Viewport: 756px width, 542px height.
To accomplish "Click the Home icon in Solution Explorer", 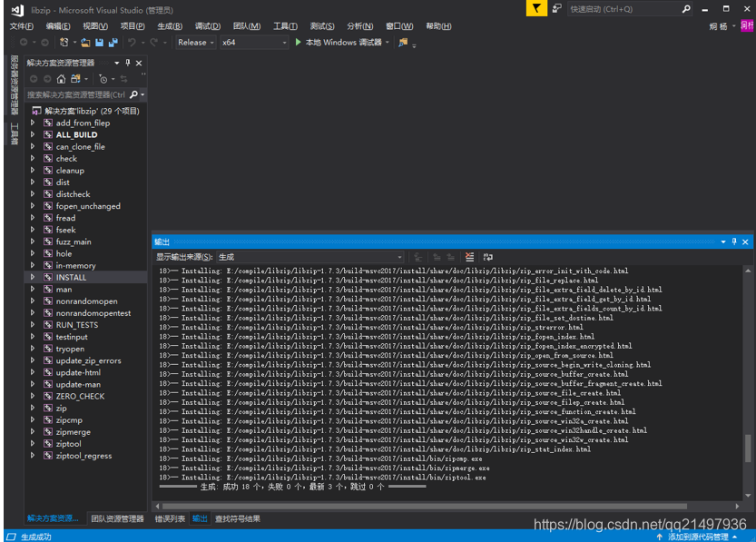I will point(61,79).
